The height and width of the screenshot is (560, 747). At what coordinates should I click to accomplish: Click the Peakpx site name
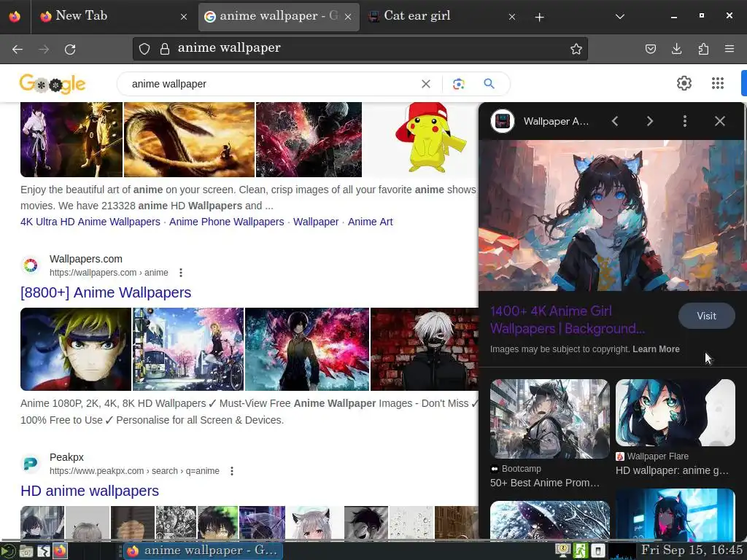[66, 457]
